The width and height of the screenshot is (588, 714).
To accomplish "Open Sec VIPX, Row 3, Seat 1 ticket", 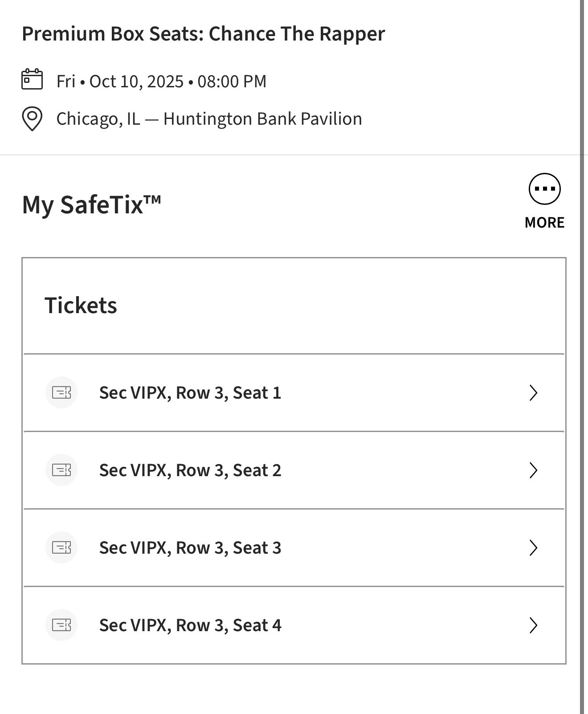I will (x=190, y=393).
